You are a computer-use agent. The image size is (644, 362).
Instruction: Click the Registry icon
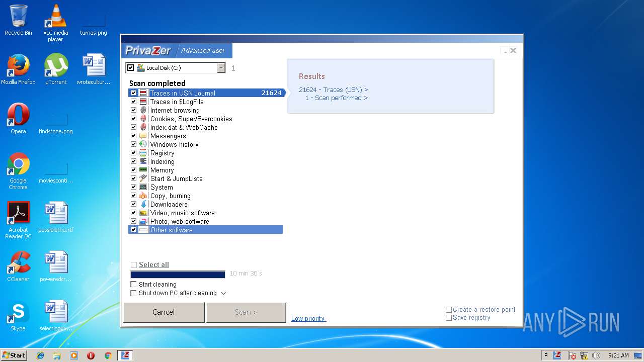coord(143,153)
